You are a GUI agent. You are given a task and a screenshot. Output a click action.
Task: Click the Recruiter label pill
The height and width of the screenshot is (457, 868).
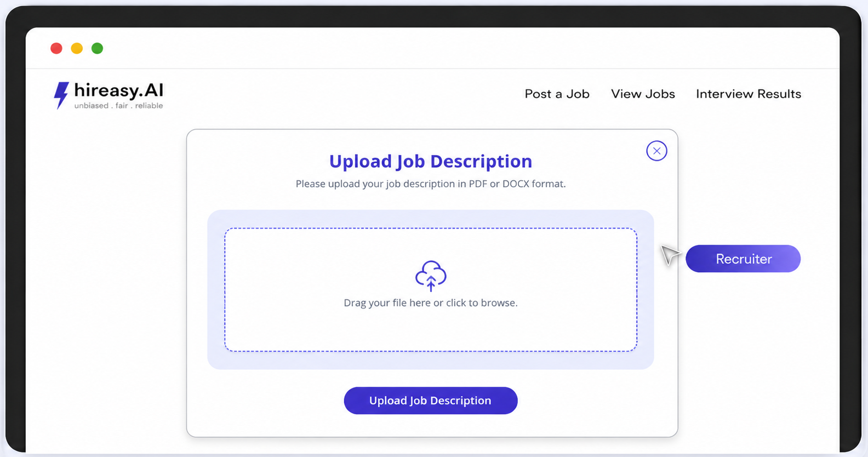[743, 259]
